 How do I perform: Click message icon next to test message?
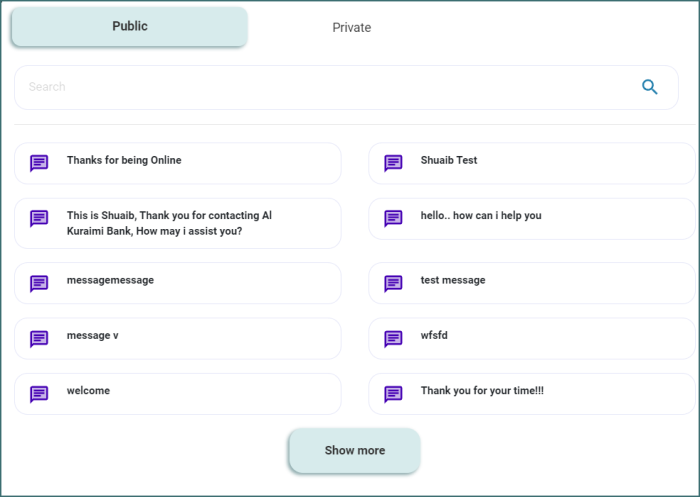[394, 283]
